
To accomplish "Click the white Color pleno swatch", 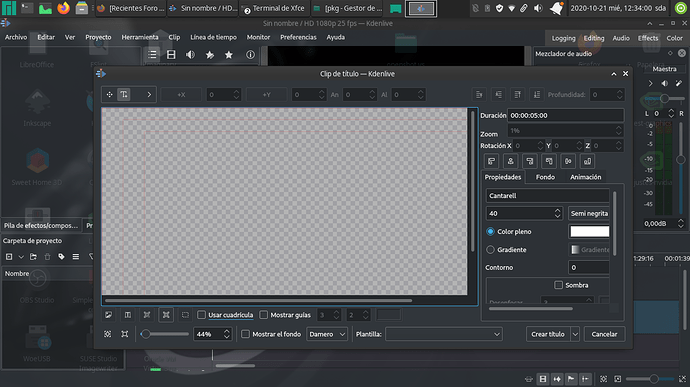I will [589, 232].
